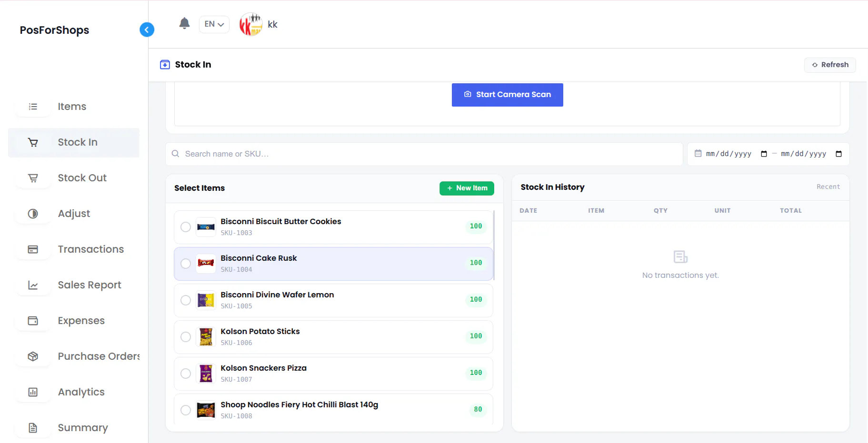The height and width of the screenshot is (443, 868).
Task: Open the kk profile avatar
Action: click(x=251, y=24)
